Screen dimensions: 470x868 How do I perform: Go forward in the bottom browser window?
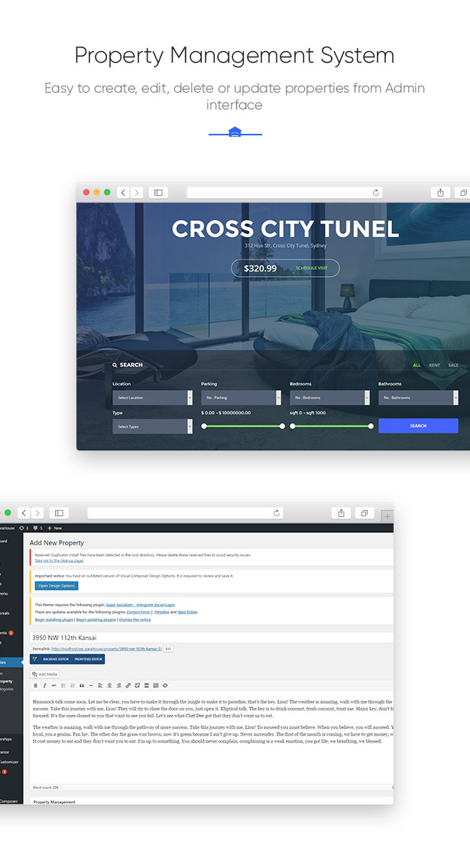pos(37,513)
